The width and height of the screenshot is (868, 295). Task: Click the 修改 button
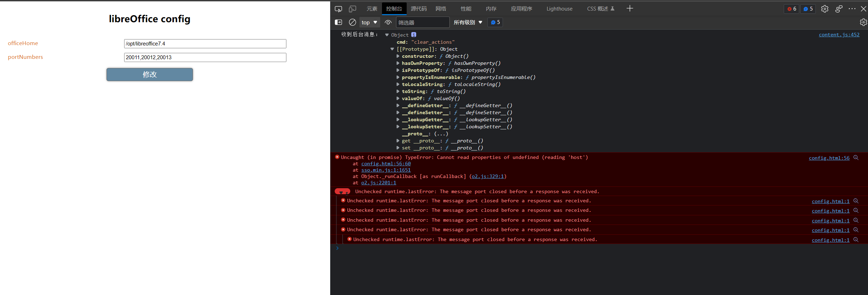pyautogui.click(x=150, y=74)
